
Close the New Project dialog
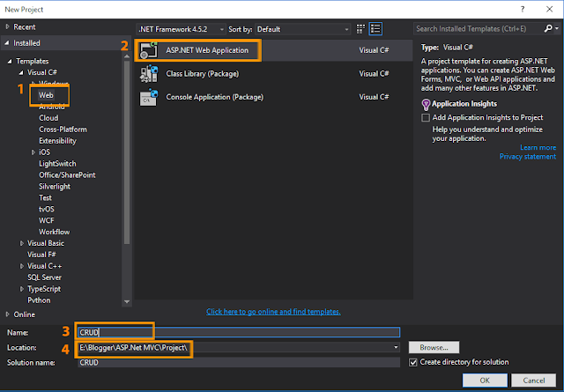click(x=549, y=10)
